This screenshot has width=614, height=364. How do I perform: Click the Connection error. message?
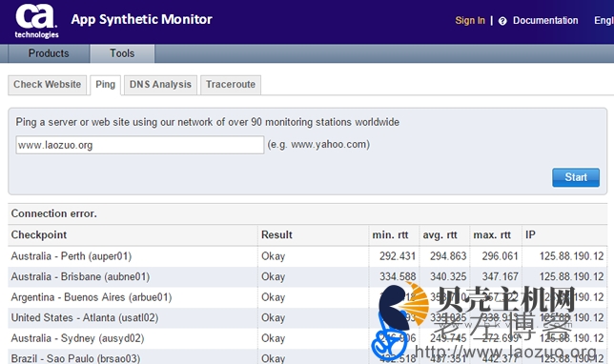point(54,213)
